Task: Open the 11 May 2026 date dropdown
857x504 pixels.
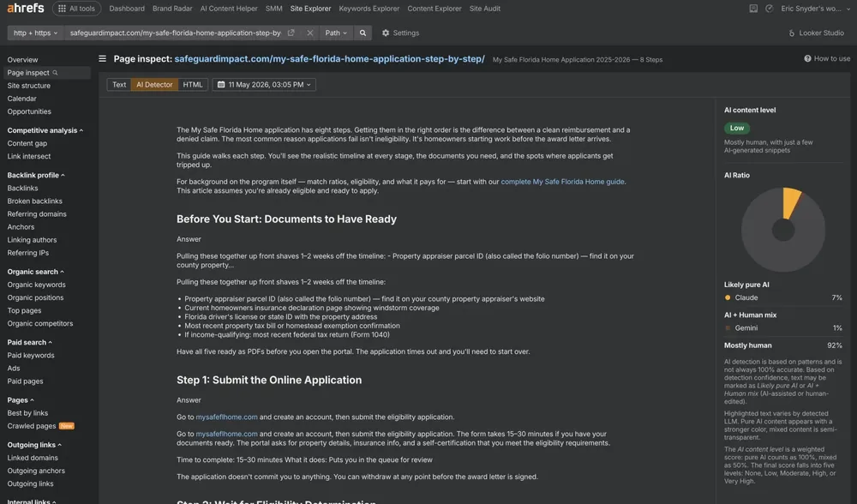Action: [264, 85]
